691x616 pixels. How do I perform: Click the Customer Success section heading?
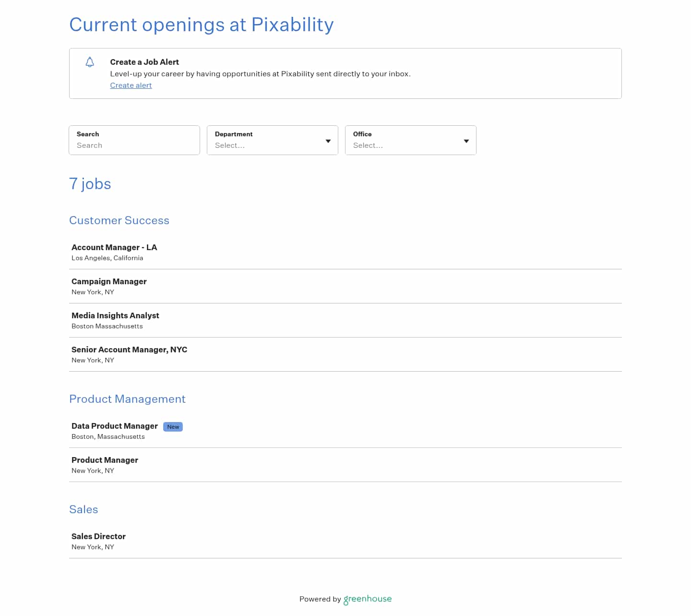pyautogui.click(x=119, y=220)
